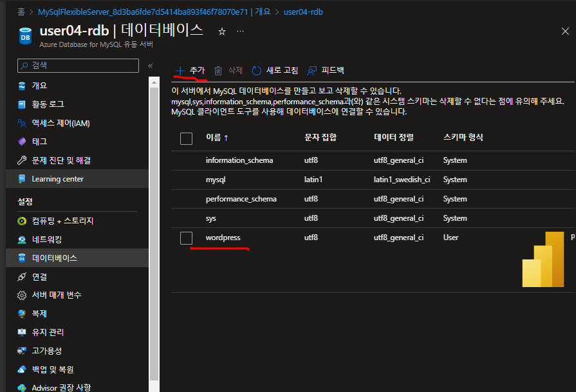The image size is (576, 392).
Task: Click the Learning center icon
Action: (22, 179)
